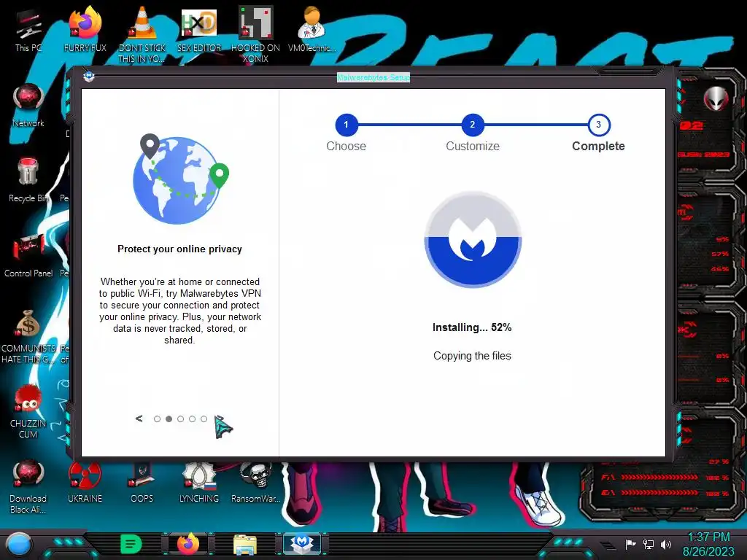Go to the previous slide using the left arrow
This screenshot has height=560, width=747.
(x=139, y=419)
